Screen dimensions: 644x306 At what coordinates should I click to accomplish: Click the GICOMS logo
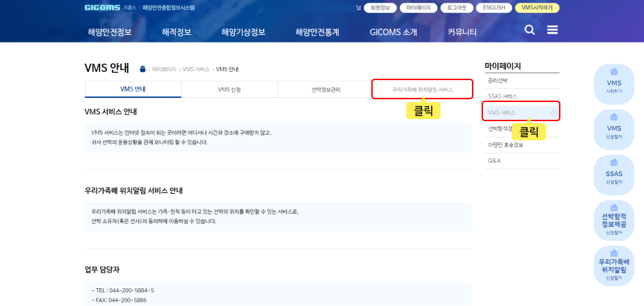pos(103,8)
